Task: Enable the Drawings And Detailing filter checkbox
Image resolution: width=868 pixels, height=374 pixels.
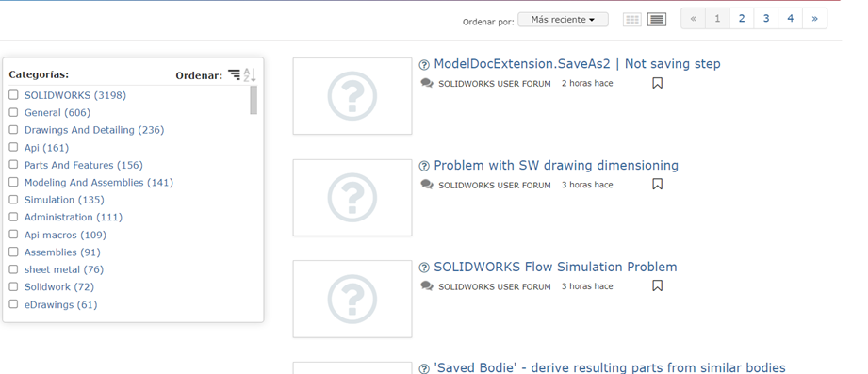Action: click(x=13, y=130)
